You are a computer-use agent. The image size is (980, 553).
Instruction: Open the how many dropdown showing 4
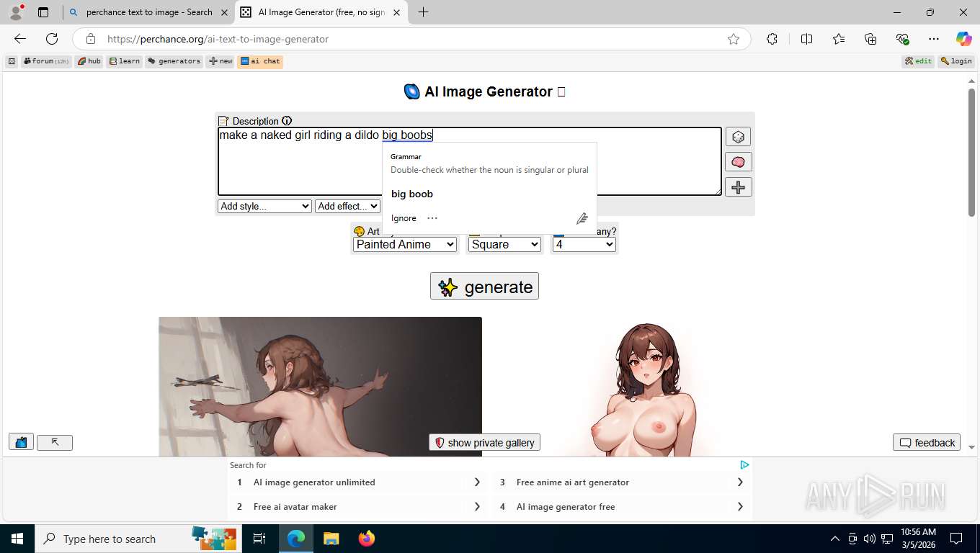(584, 244)
